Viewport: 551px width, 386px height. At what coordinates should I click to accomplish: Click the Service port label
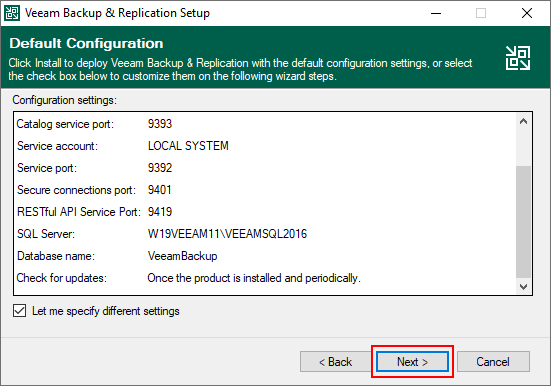click(47, 168)
